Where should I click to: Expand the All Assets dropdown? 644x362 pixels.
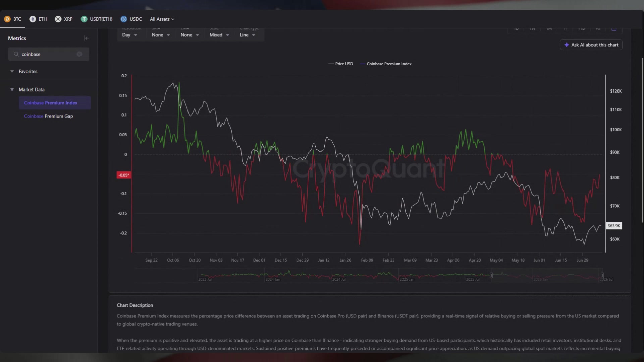162,19
